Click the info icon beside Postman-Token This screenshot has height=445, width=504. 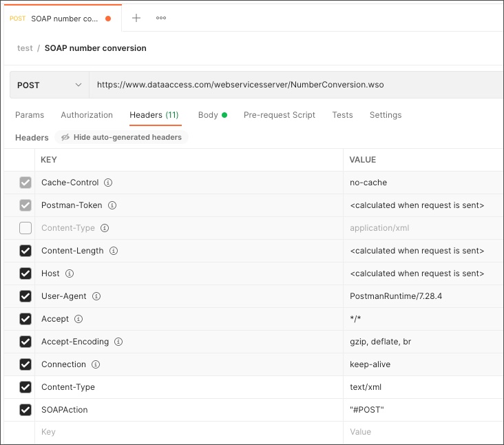click(112, 205)
